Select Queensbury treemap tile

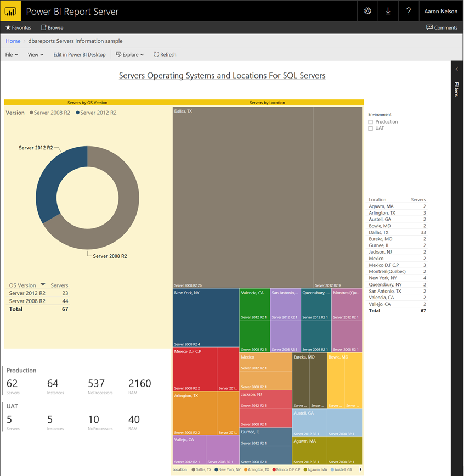(x=316, y=320)
